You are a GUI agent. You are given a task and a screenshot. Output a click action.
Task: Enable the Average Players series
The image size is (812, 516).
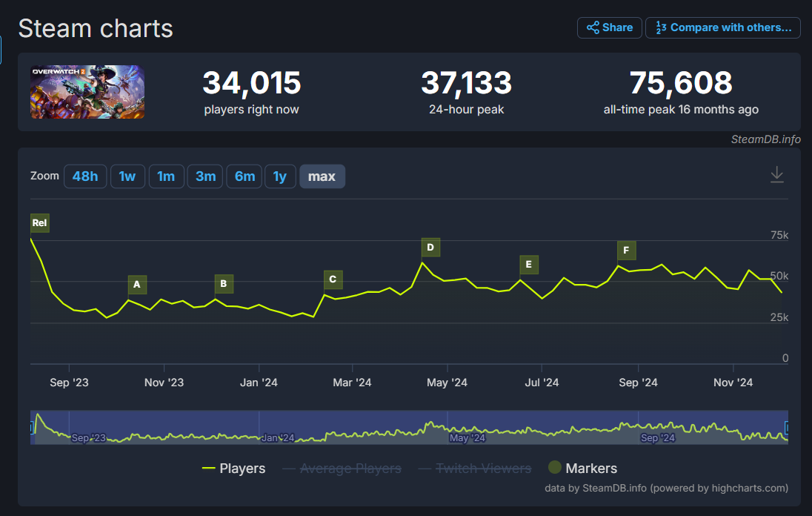pyautogui.click(x=342, y=469)
